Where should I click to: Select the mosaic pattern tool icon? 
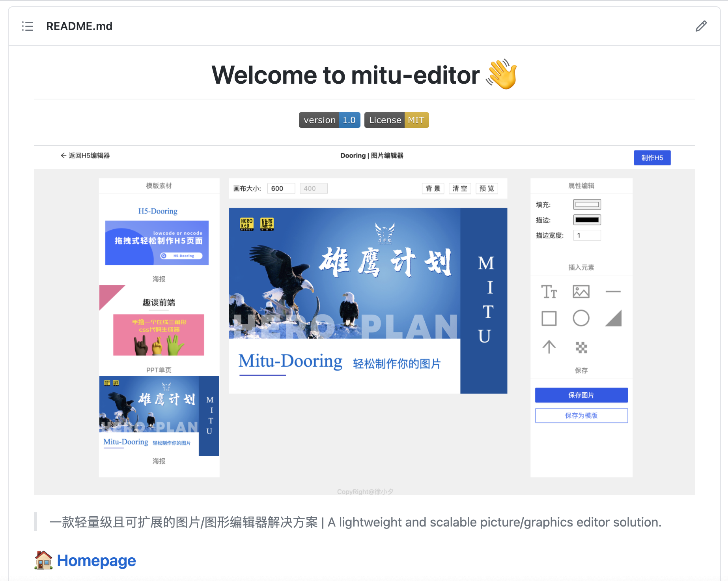[x=581, y=347]
